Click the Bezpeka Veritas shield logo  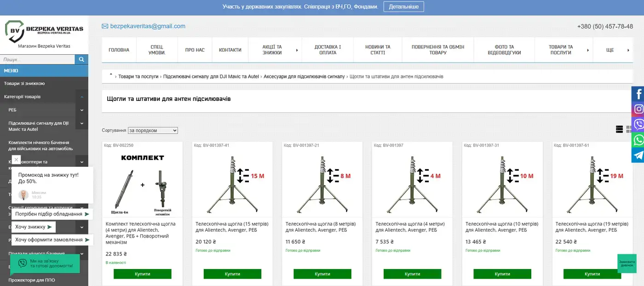(x=15, y=31)
